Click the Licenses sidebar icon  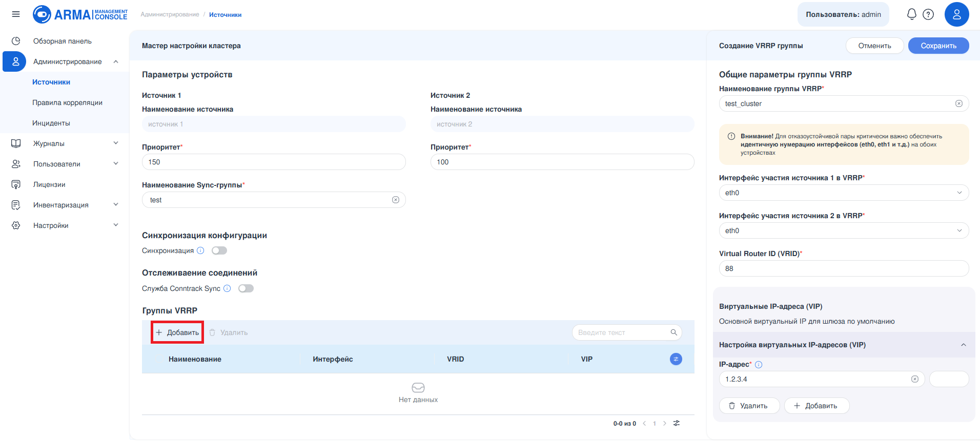[16, 184]
